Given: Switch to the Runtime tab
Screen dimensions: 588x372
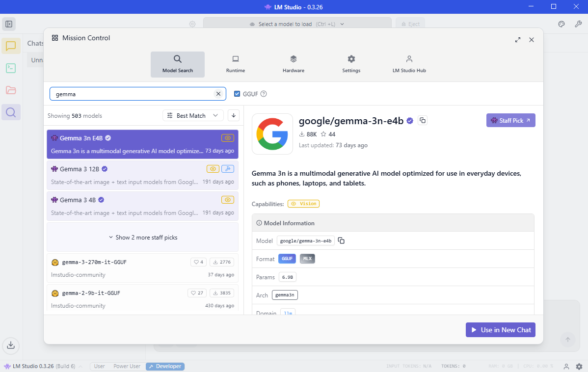Looking at the screenshot, I should [236, 64].
